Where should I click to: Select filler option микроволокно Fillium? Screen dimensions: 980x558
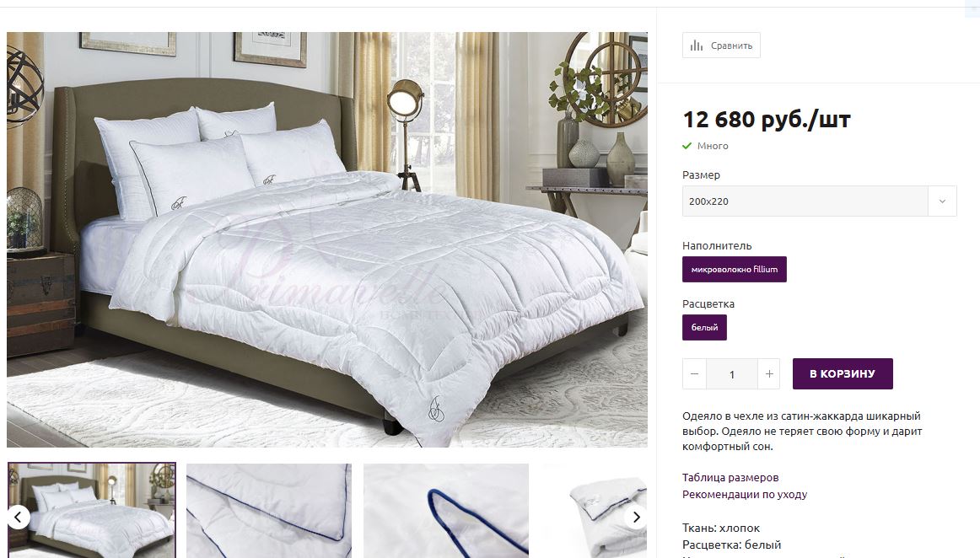point(735,270)
